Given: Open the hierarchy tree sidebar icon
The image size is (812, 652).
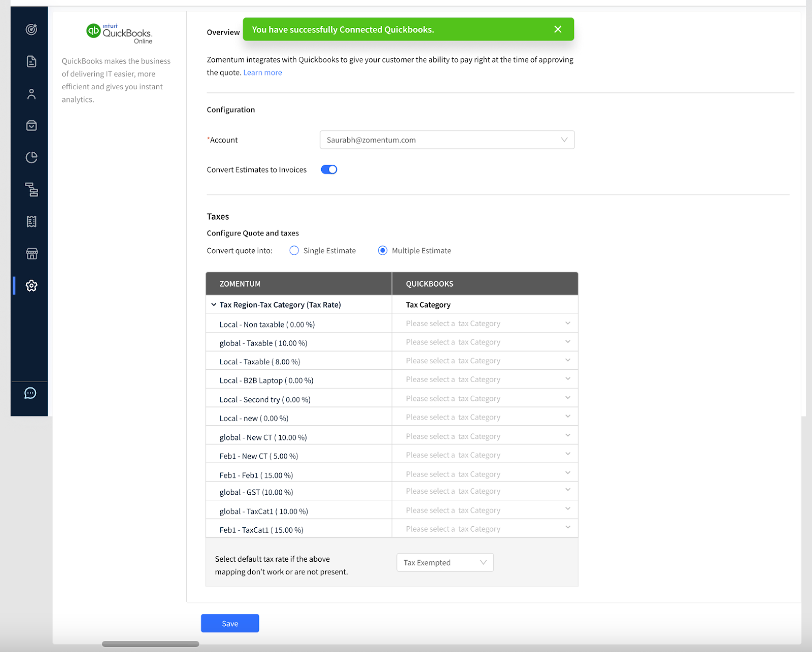Looking at the screenshot, I should tap(31, 189).
